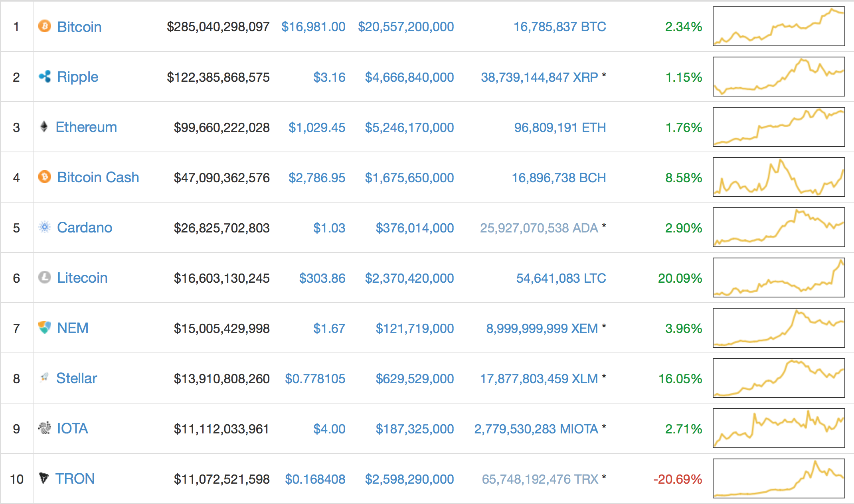Click Bitcoin price $16,981.00

pyautogui.click(x=313, y=27)
